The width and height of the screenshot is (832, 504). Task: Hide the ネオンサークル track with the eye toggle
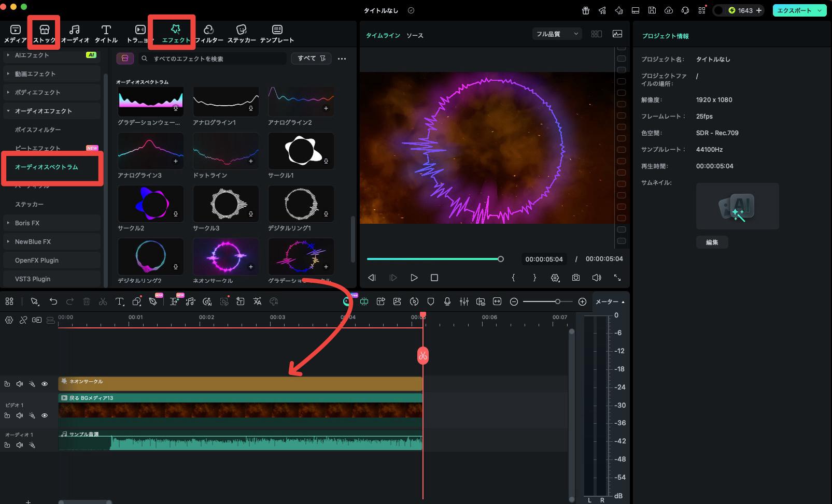coord(45,384)
